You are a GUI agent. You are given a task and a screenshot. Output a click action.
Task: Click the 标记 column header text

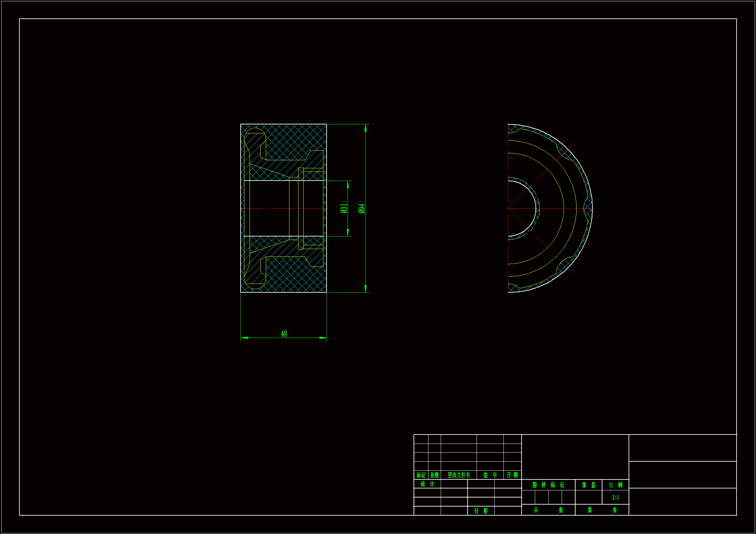[421, 475]
